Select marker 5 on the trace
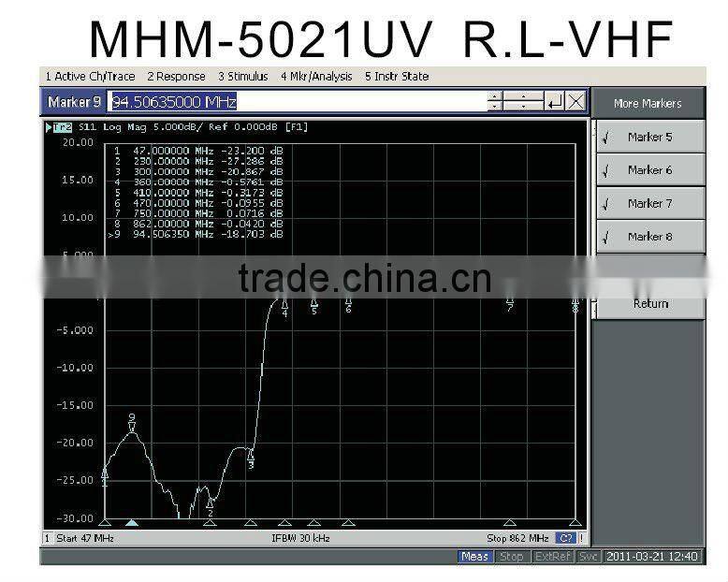This screenshot has height=582, width=728. pyautogui.click(x=314, y=307)
